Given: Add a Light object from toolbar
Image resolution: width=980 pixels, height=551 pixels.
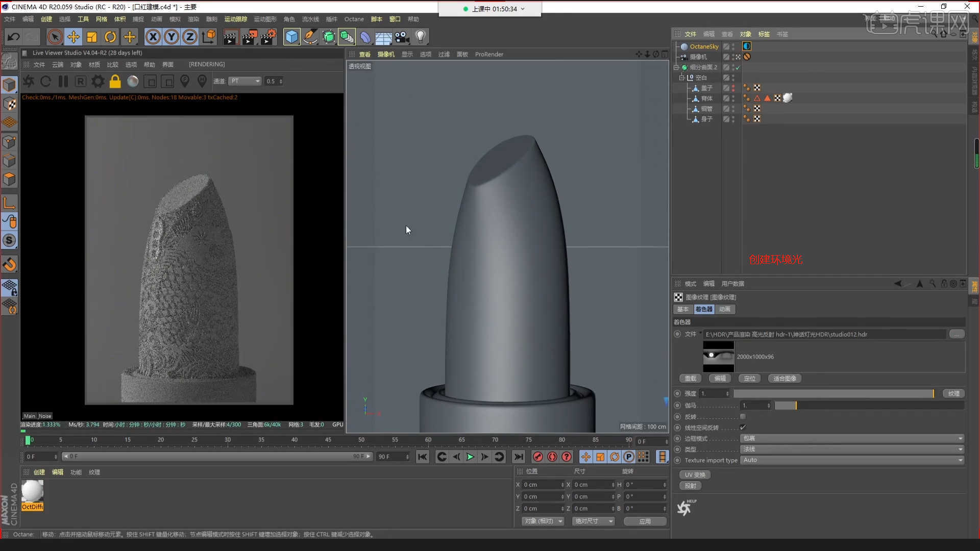Looking at the screenshot, I should coord(421,37).
